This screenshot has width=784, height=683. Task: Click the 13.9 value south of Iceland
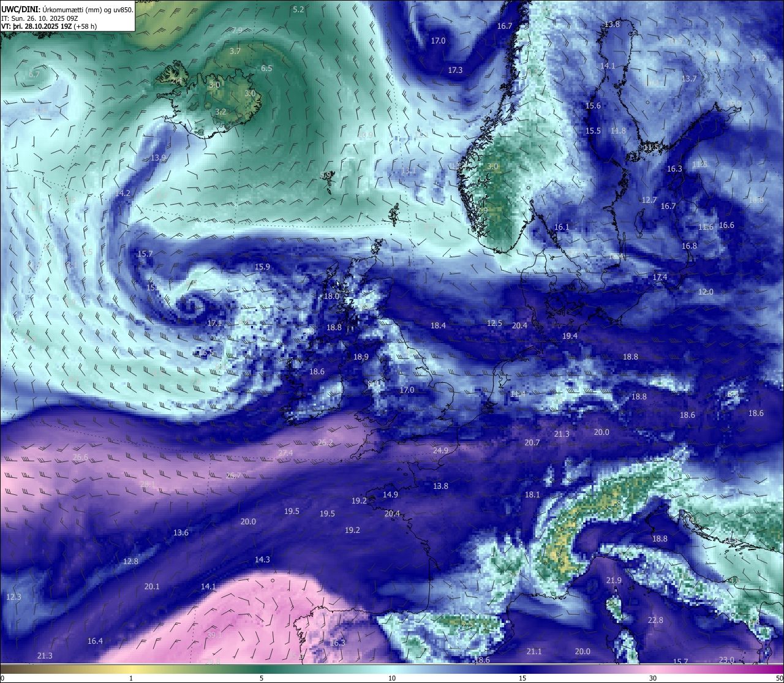point(158,158)
